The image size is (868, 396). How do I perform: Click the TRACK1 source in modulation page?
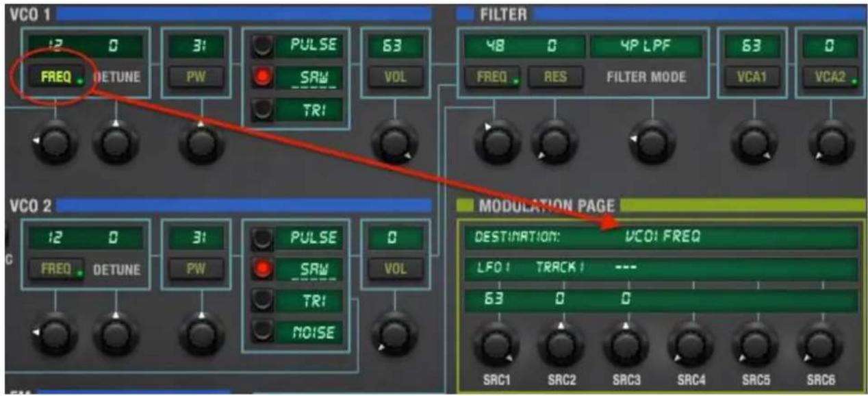point(561,269)
